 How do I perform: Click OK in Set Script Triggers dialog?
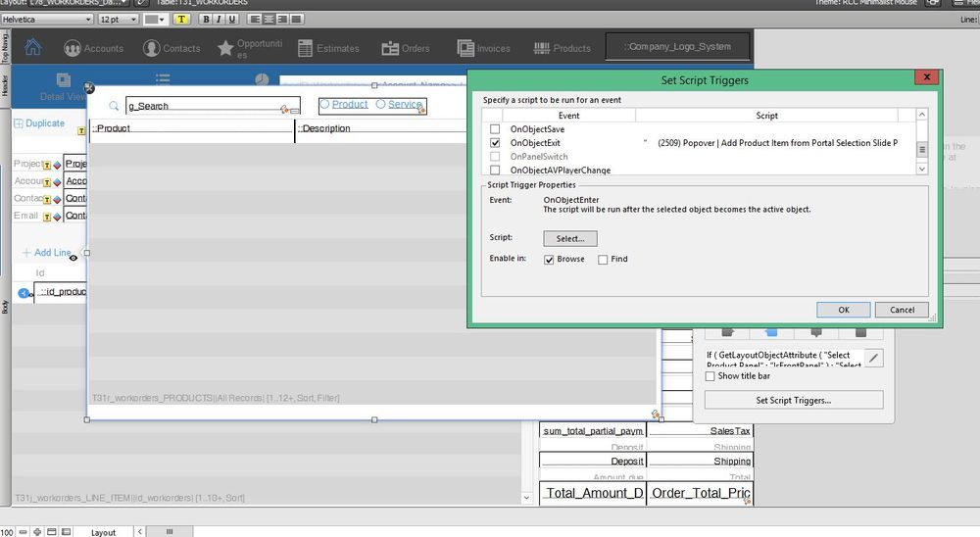coord(843,310)
